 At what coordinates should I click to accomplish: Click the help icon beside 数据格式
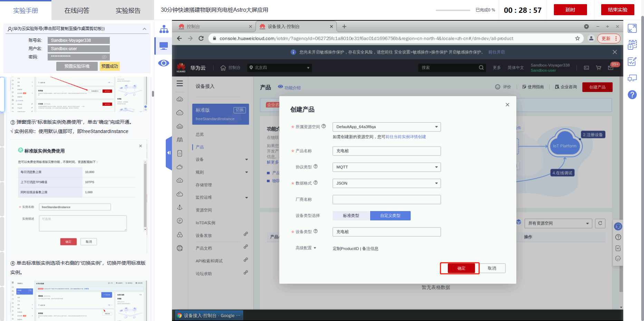click(x=316, y=183)
